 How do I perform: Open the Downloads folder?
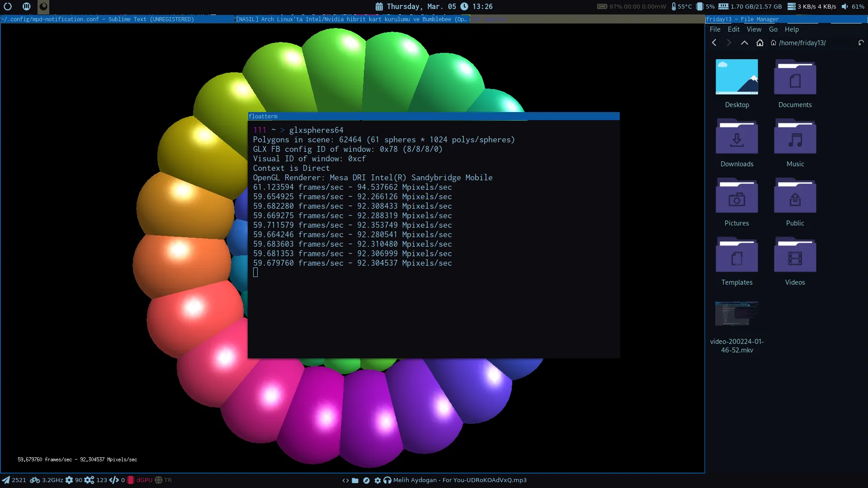coord(737,143)
